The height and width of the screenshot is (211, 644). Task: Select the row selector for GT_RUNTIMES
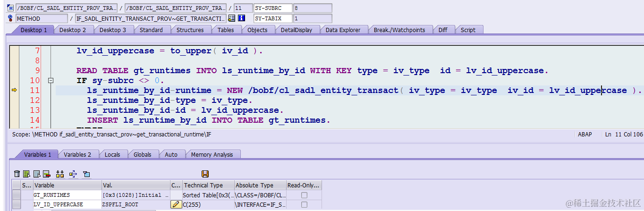click(x=17, y=195)
